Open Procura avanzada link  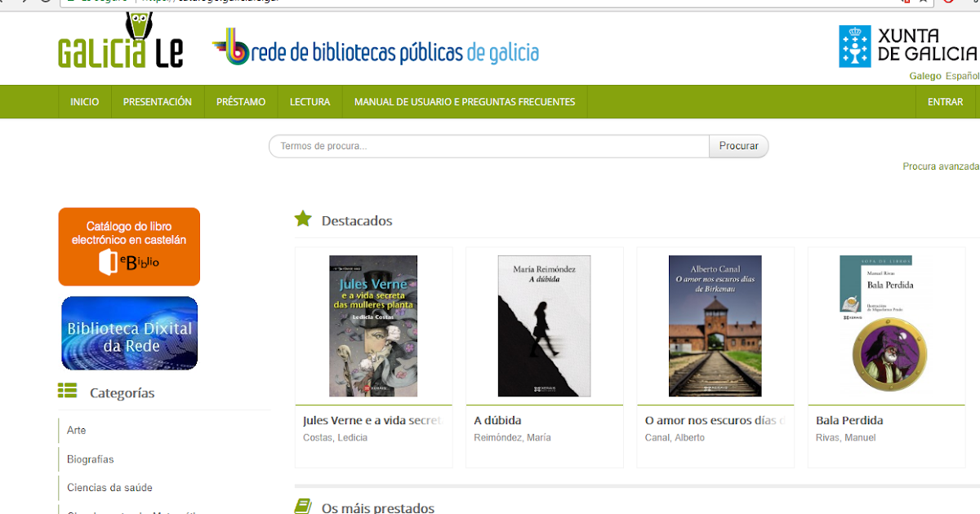coord(941,166)
